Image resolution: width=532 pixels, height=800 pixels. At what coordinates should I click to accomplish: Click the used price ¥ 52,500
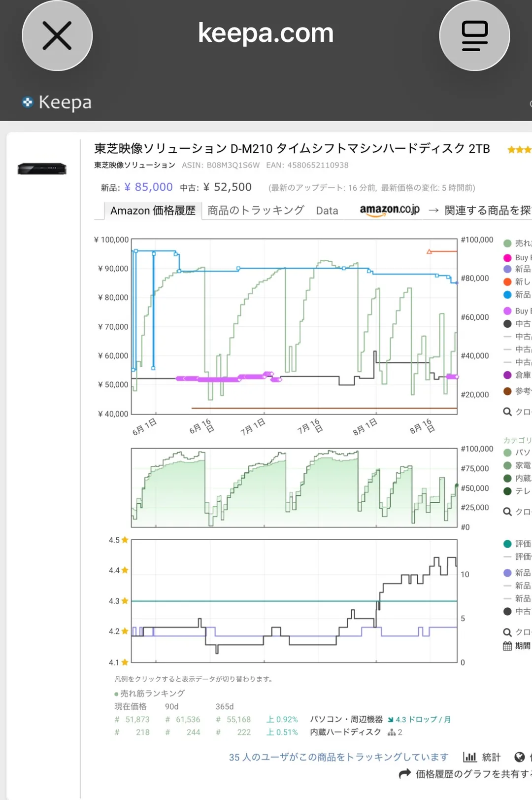(228, 187)
